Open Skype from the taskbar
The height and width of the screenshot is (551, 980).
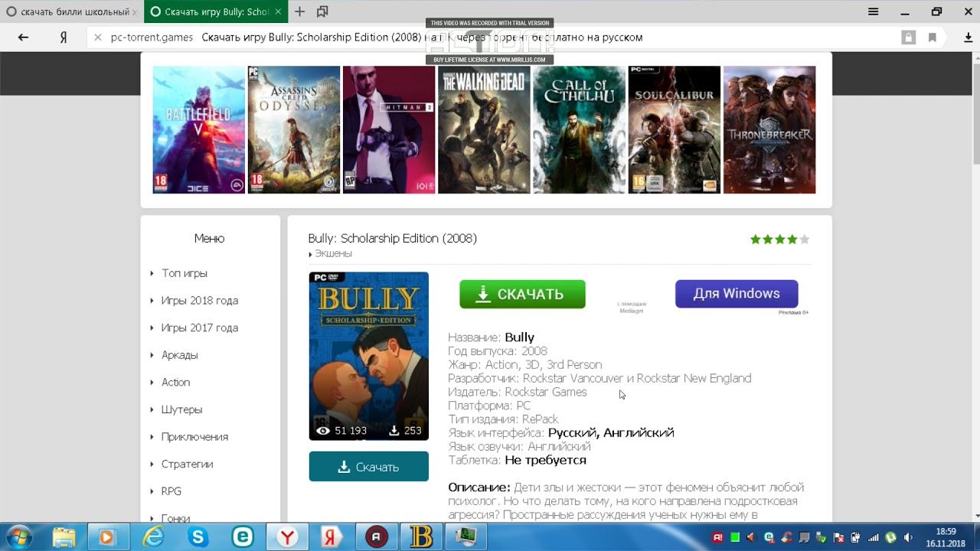click(x=198, y=537)
